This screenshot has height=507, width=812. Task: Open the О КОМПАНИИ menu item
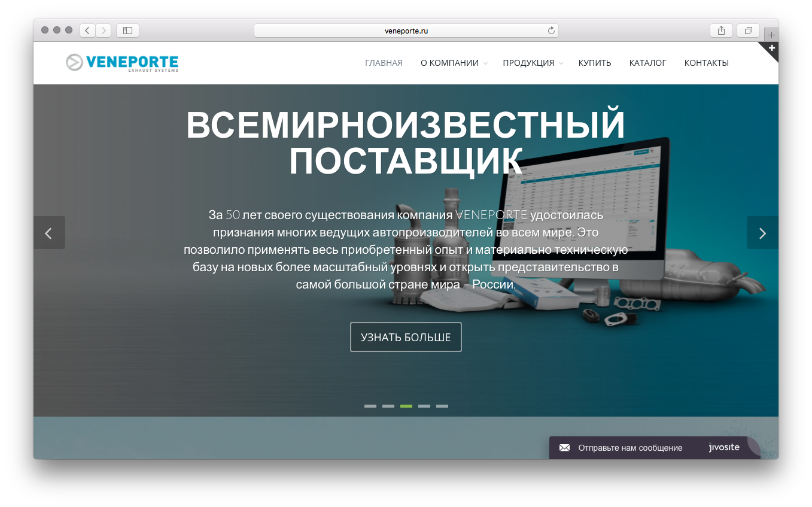tap(449, 63)
